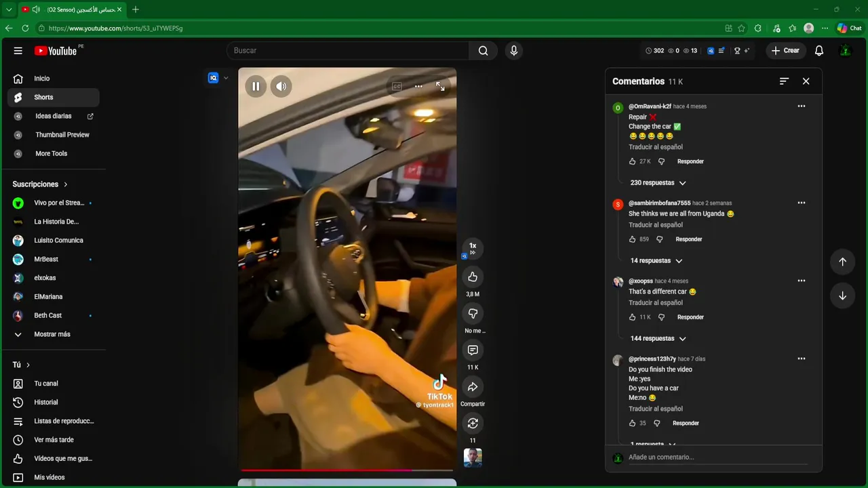Screen dimensions: 868x488
Task: Click the vidIQ sparkle AI icon
Action: [x=747, y=51]
